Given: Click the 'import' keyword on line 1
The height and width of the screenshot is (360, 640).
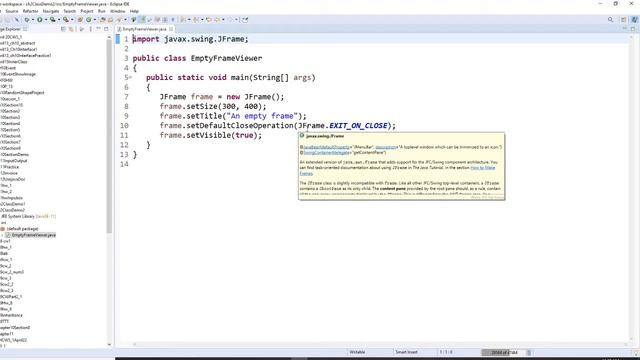Looking at the screenshot, I should [x=146, y=39].
